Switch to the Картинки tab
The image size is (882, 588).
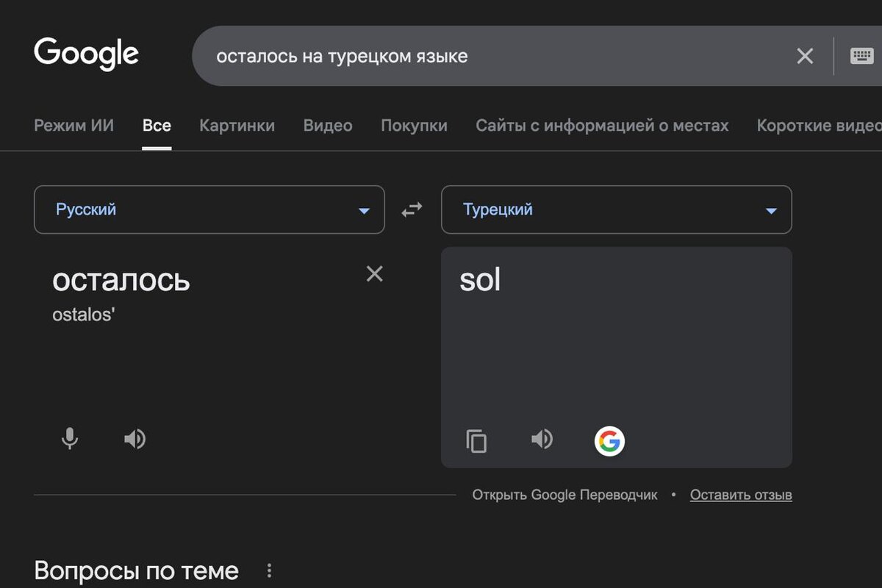click(x=237, y=126)
